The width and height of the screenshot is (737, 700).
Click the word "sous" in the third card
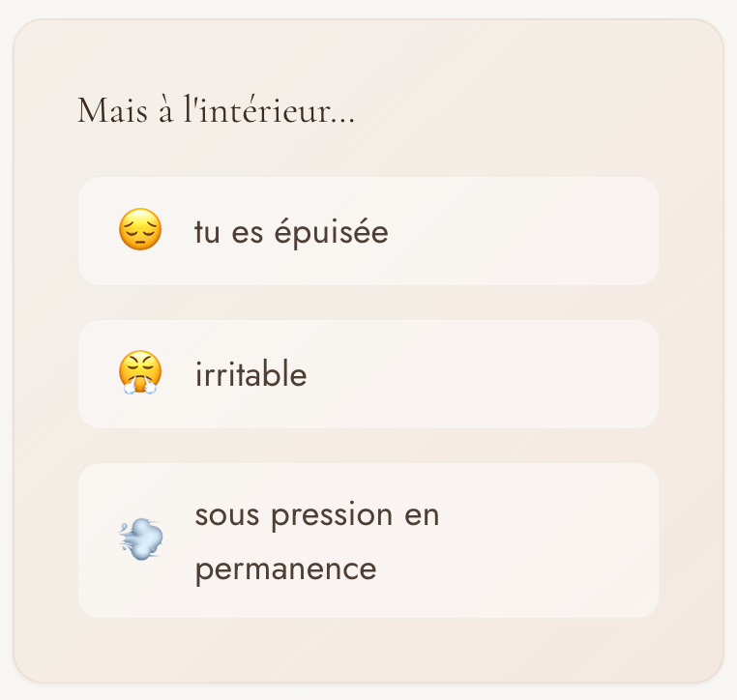pos(228,515)
